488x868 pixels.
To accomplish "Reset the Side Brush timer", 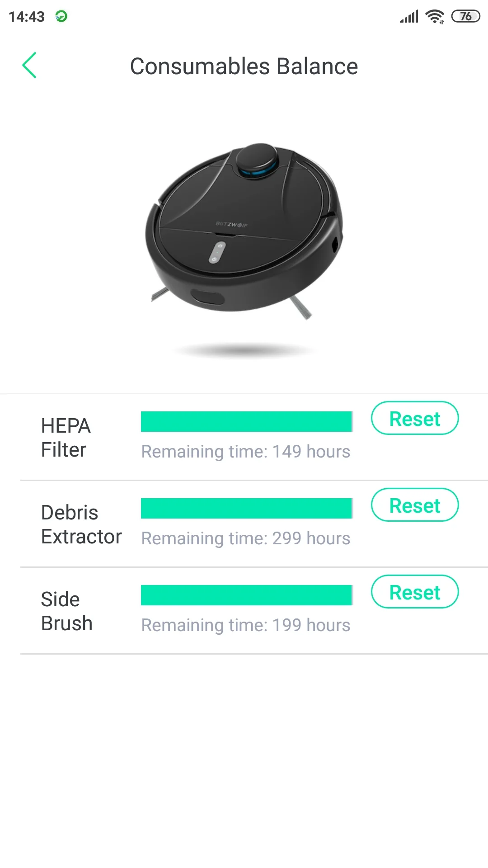I will click(414, 592).
